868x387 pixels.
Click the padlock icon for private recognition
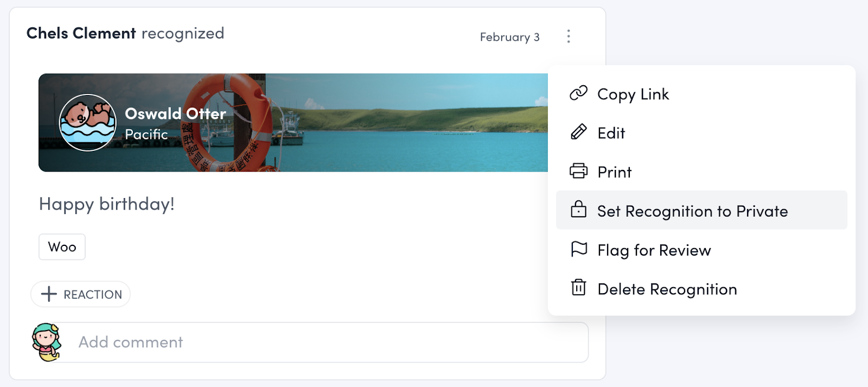tap(578, 210)
